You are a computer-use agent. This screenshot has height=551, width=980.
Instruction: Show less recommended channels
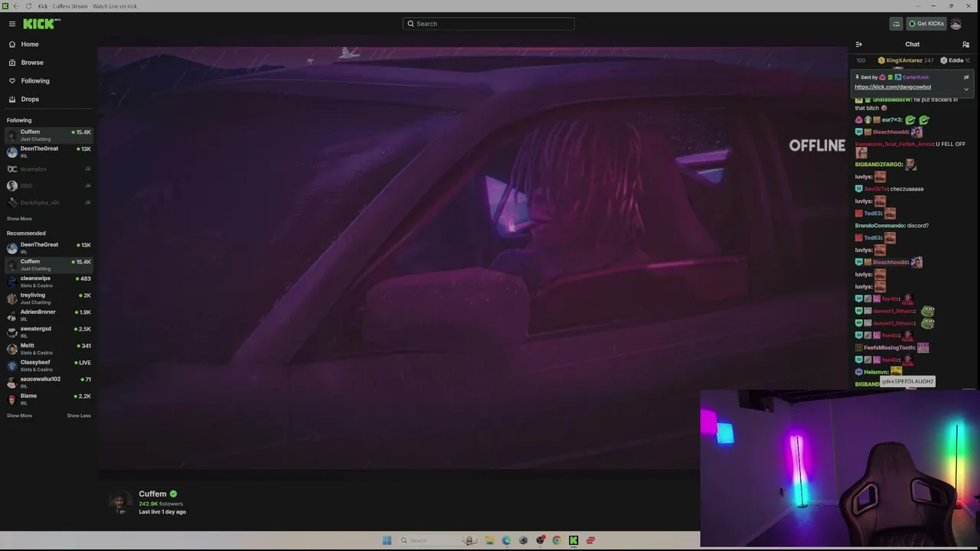point(79,416)
